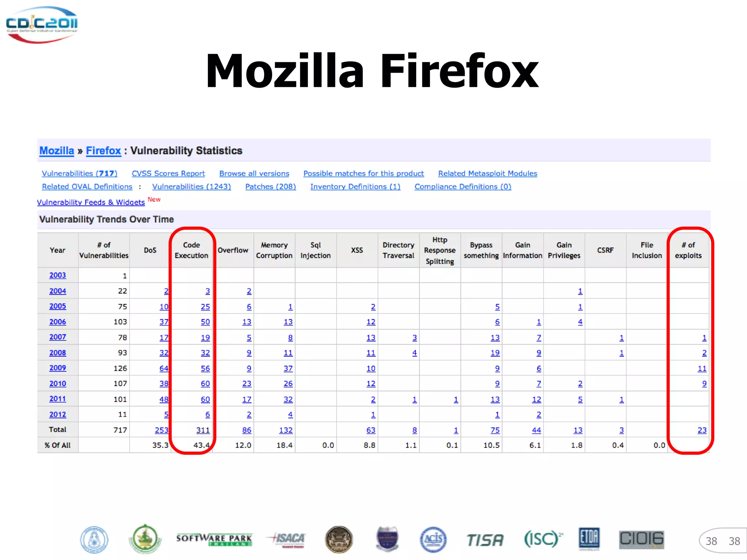
Task: Click the (ISC)² logo
Action: [x=543, y=539]
